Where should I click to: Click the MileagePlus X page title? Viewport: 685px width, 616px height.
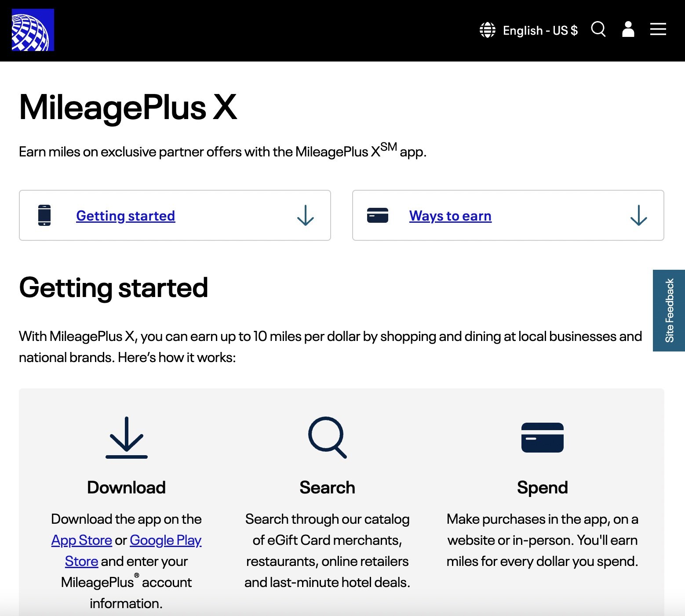pos(128,107)
